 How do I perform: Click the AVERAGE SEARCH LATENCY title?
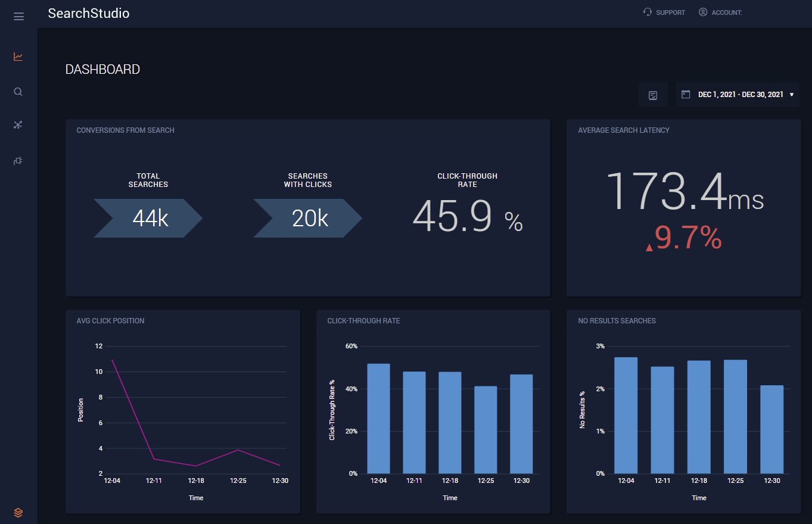tap(624, 130)
